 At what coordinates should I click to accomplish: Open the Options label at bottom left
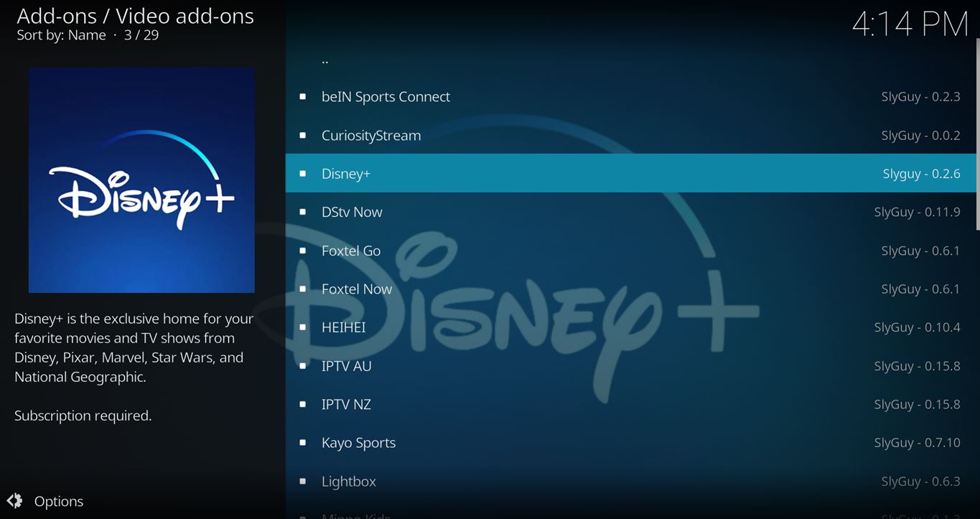[59, 502]
